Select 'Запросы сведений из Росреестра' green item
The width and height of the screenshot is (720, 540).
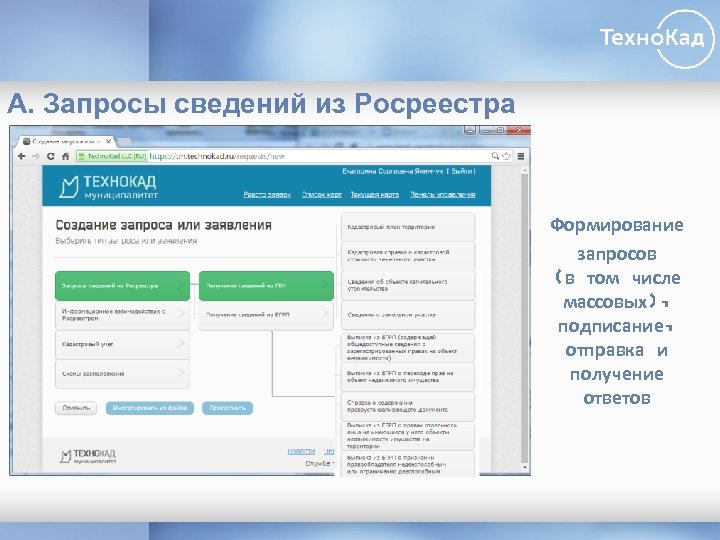pyautogui.click(x=122, y=286)
